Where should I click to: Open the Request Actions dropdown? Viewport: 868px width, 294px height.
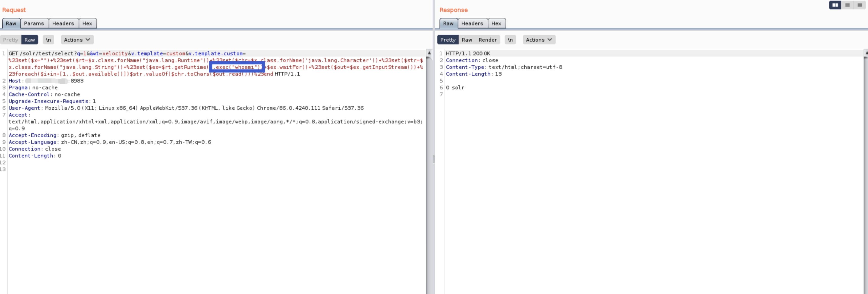click(x=77, y=40)
